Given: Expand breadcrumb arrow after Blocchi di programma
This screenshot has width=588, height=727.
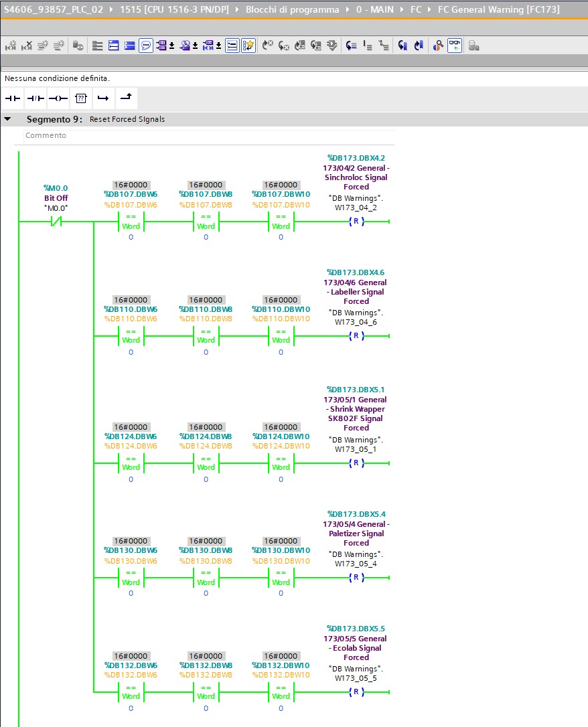Looking at the screenshot, I should [348, 9].
